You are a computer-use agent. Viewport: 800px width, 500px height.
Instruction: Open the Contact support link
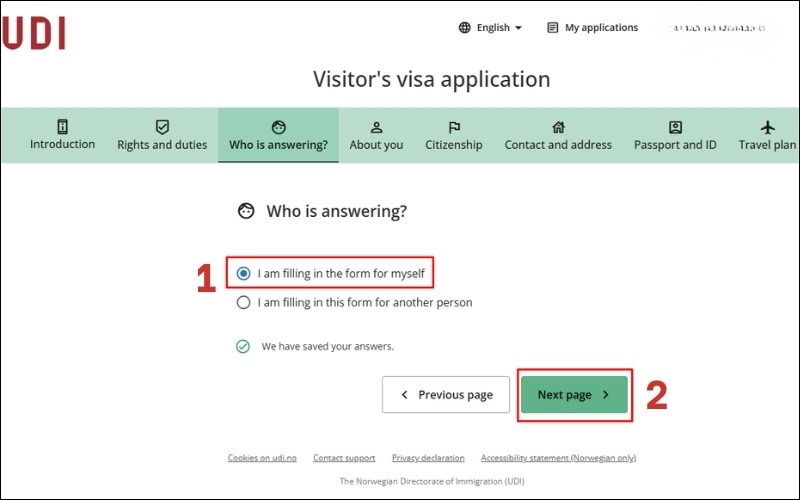click(x=344, y=458)
